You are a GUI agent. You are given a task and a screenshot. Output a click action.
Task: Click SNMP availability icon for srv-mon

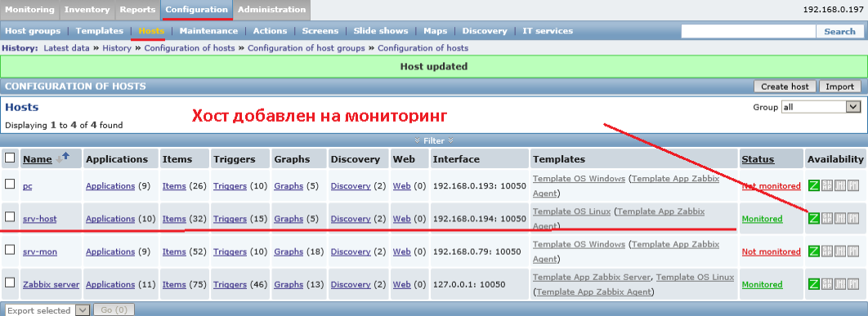828,251
